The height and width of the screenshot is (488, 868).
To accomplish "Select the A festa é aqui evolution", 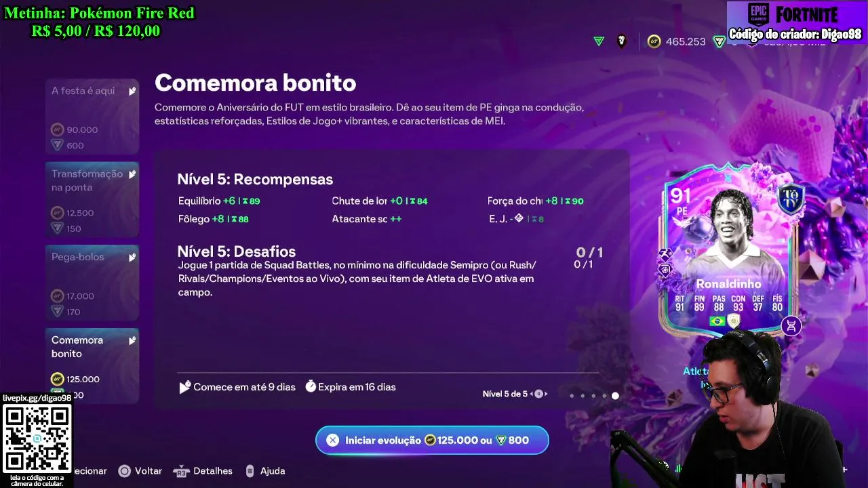I will 92,117.
